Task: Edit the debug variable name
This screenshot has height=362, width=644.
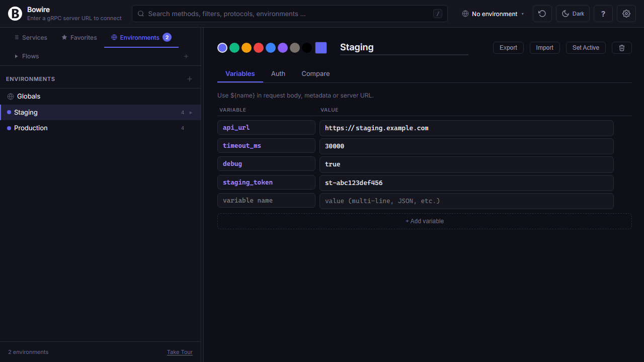Action: pyautogui.click(x=266, y=164)
